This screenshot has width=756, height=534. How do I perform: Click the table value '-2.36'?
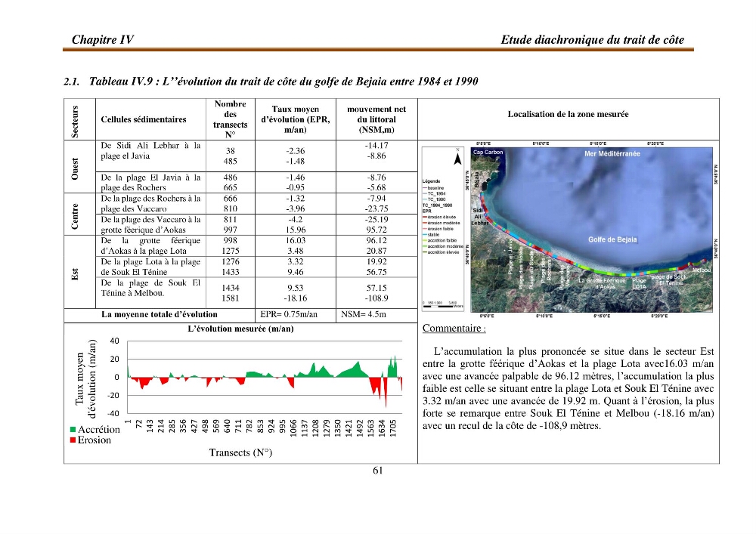click(295, 151)
